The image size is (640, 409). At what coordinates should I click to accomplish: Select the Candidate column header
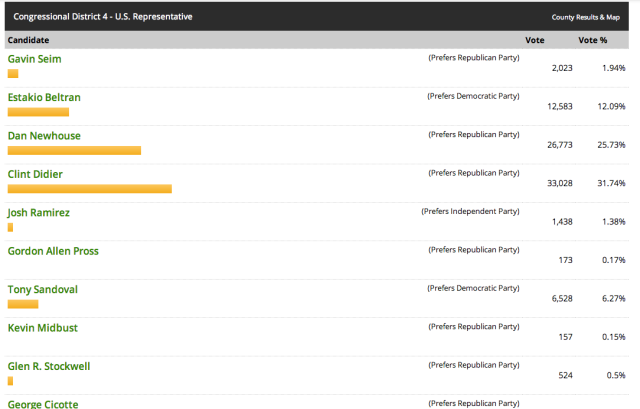[x=28, y=40]
